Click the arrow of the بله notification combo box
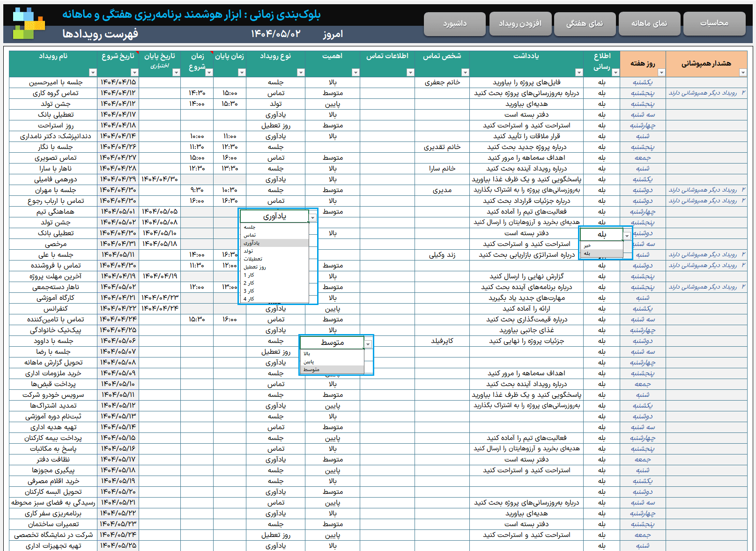756x551 pixels. pos(627,235)
